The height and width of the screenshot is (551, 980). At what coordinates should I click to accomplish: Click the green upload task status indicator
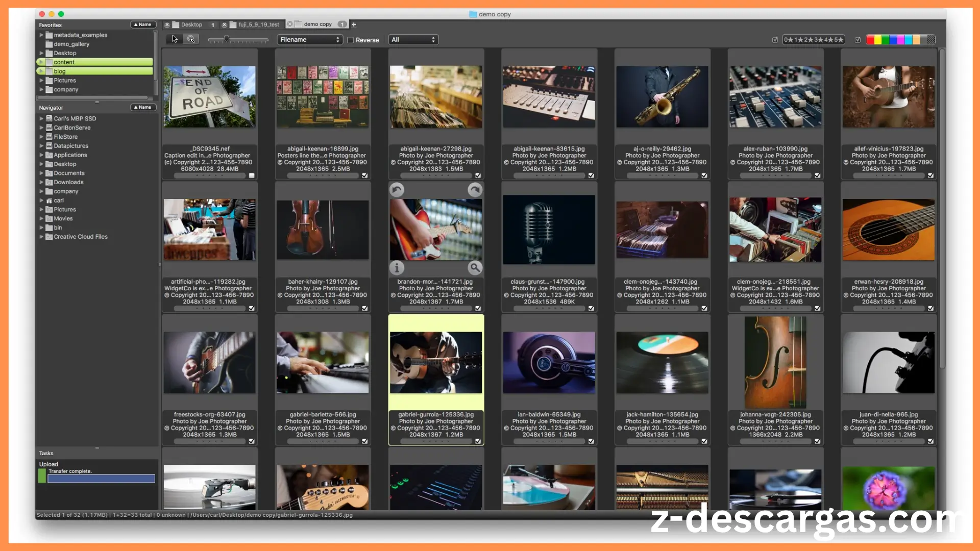click(x=42, y=476)
